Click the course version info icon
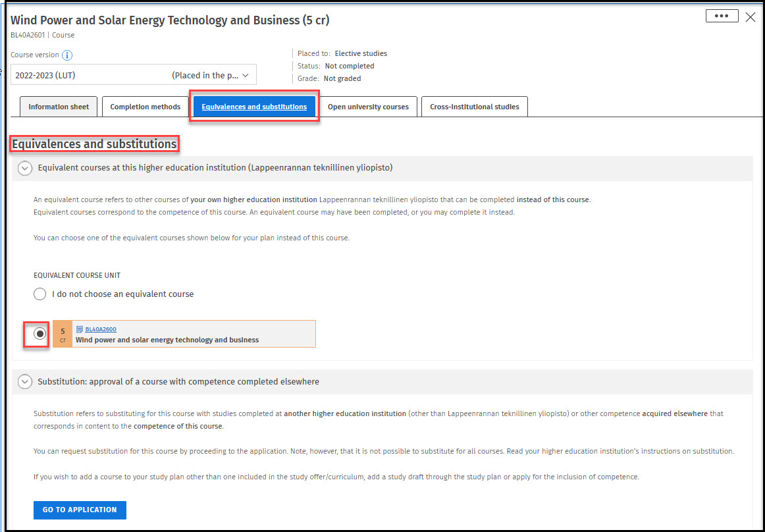Viewport: 765px width, 532px height. [x=67, y=55]
